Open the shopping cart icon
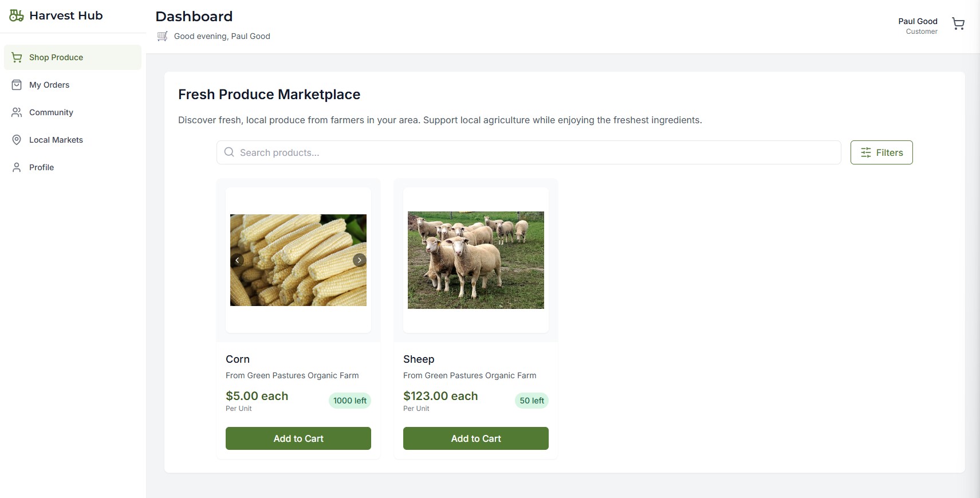This screenshot has height=498, width=980. coord(958,23)
